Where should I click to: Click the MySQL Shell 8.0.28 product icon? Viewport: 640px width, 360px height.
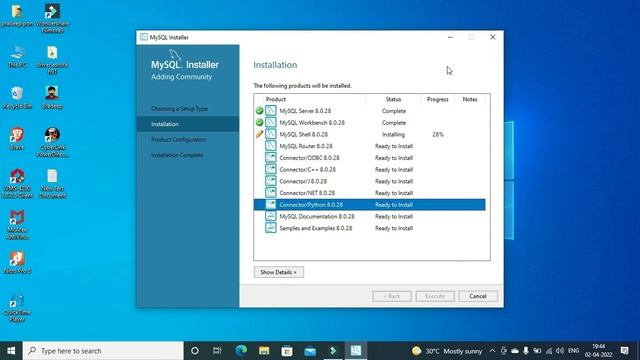point(271,134)
